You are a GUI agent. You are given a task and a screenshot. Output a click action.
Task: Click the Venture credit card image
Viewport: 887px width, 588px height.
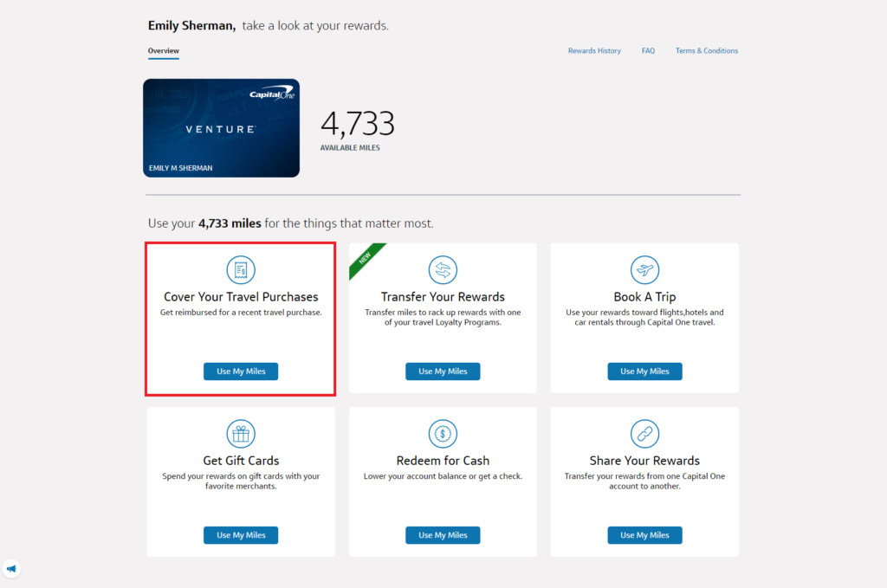[x=221, y=128]
